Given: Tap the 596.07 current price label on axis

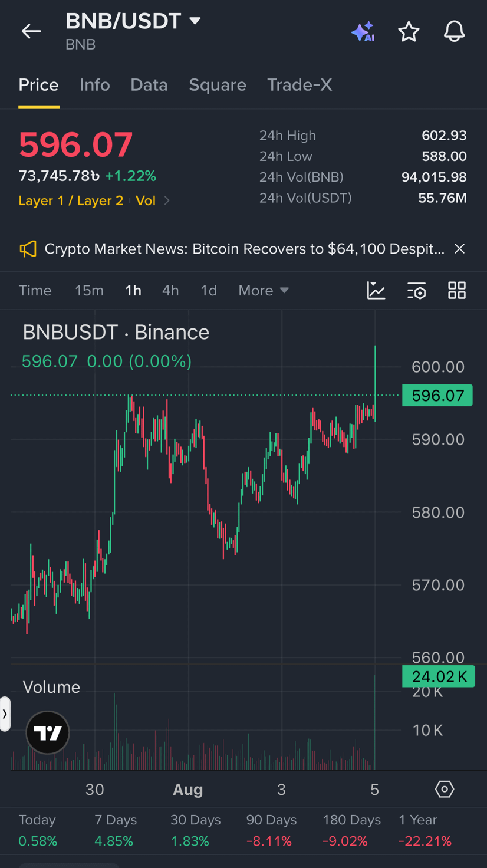Looking at the screenshot, I should (x=437, y=395).
